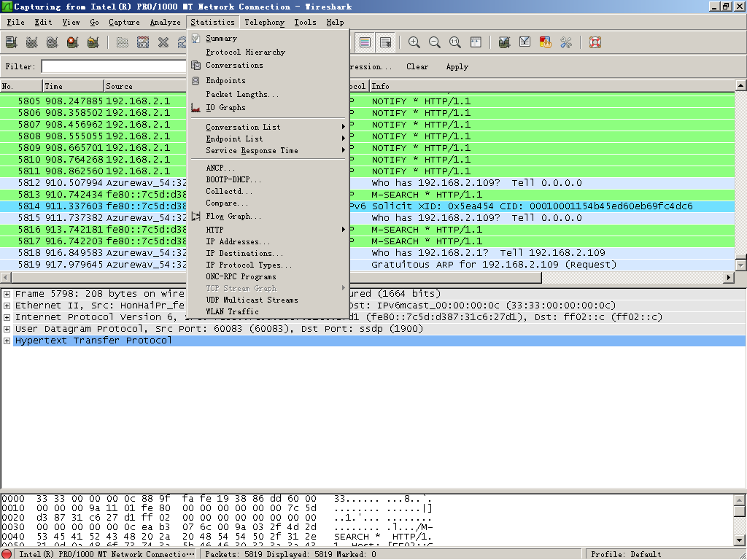This screenshot has height=560, width=747.
Task: Open the Edit menu
Action: 43,22
